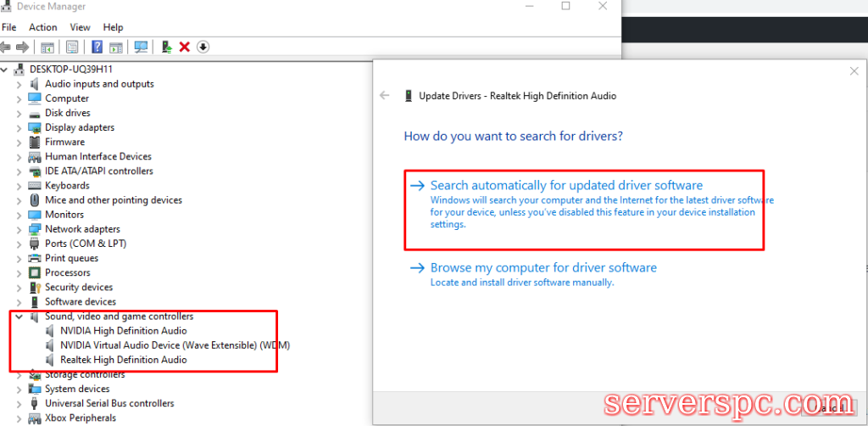The image size is (868, 426).
Task: Click the Help toolbar icon
Action: coord(97,47)
